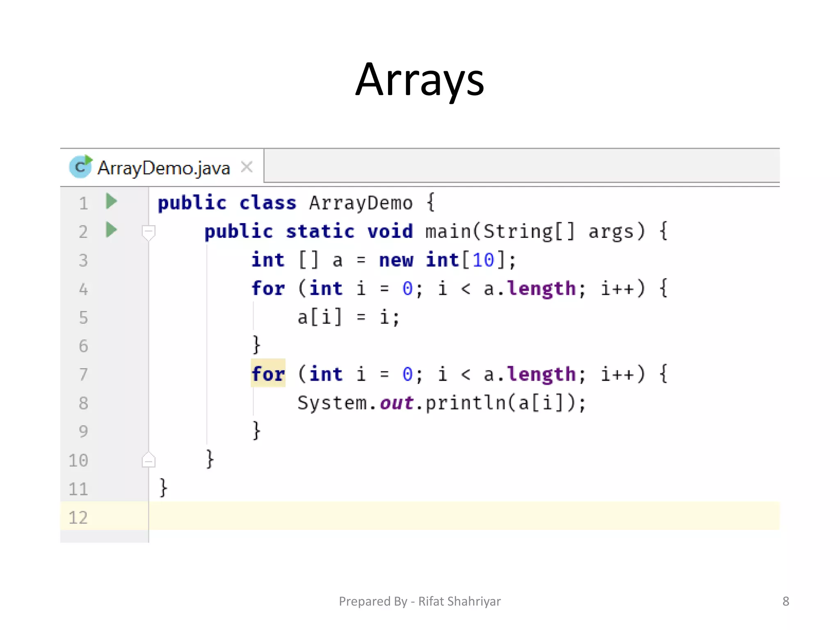Click 'String[] args' parameter on line 2

click(x=559, y=232)
